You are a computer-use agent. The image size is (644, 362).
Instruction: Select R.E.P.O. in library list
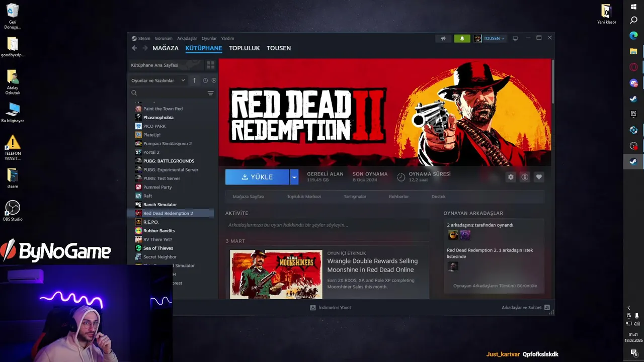(x=171, y=222)
